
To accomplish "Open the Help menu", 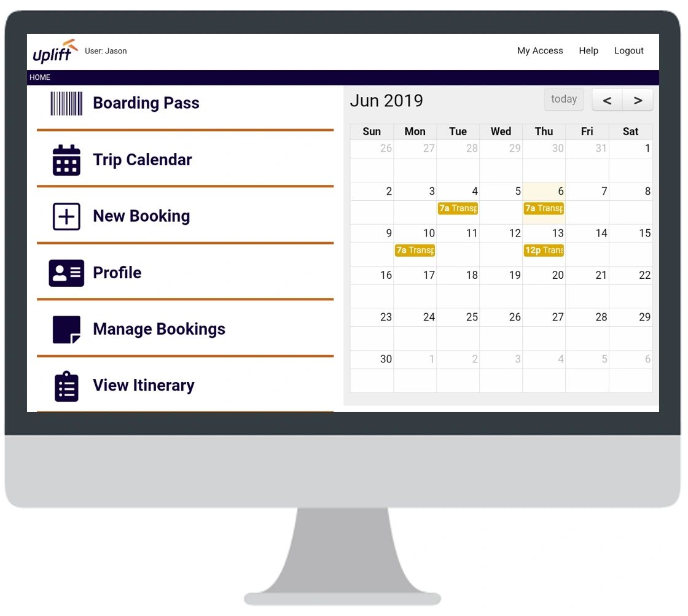I will pos(588,50).
